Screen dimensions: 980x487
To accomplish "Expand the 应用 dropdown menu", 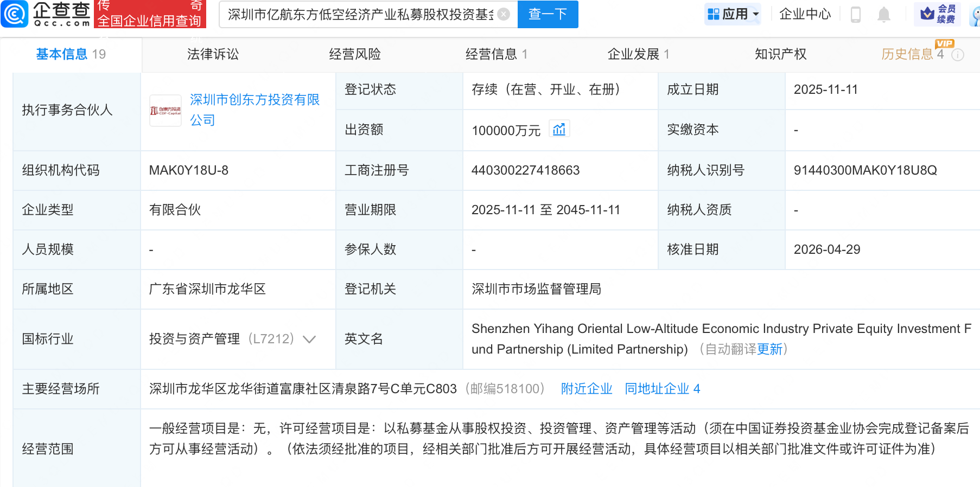I will pyautogui.click(x=733, y=14).
